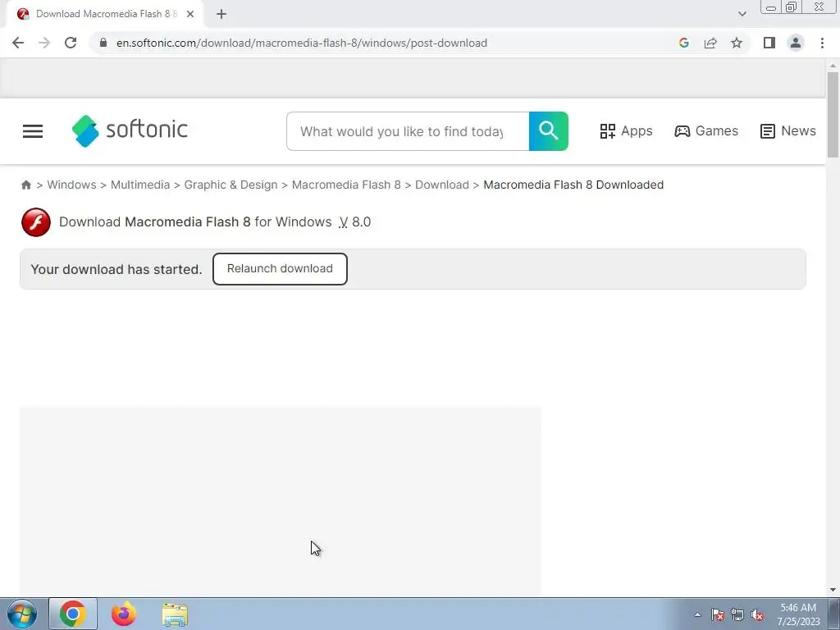Click scrollbar down arrow
Screen dimensions: 840x630
tap(833, 590)
